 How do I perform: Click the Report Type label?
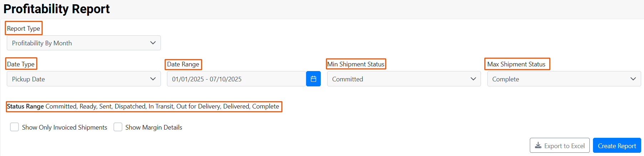coord(24,29)
